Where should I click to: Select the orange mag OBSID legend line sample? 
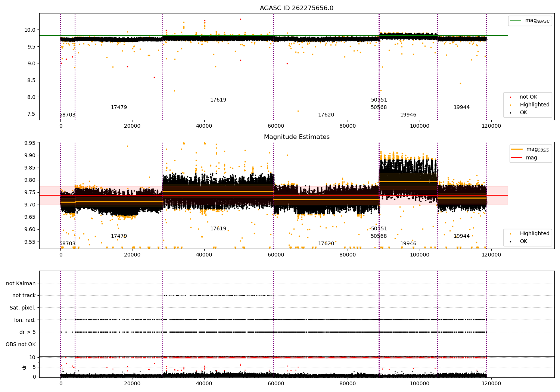[x=517, y=149]
